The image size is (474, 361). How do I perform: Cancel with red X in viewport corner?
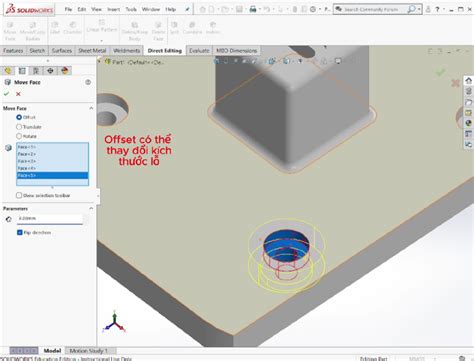[455, 83]
